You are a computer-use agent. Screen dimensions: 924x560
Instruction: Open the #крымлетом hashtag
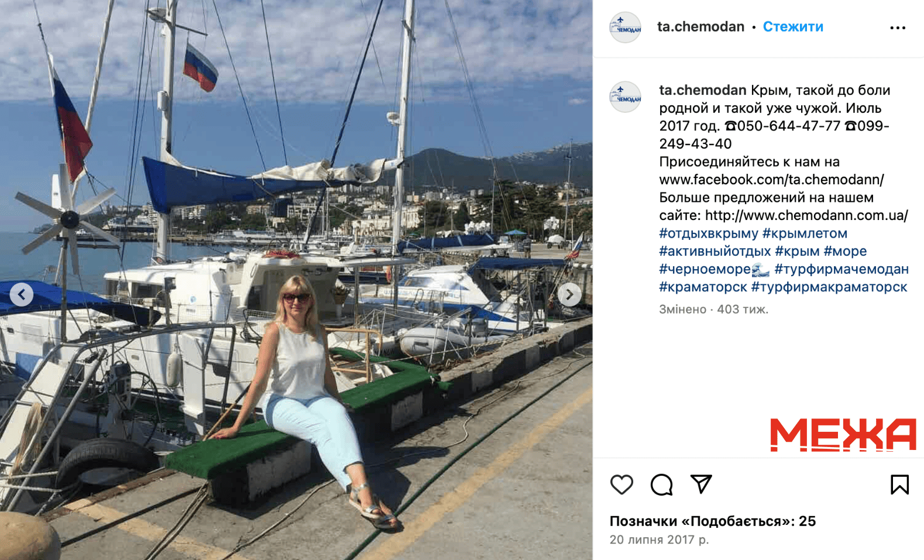coord(805,233)
